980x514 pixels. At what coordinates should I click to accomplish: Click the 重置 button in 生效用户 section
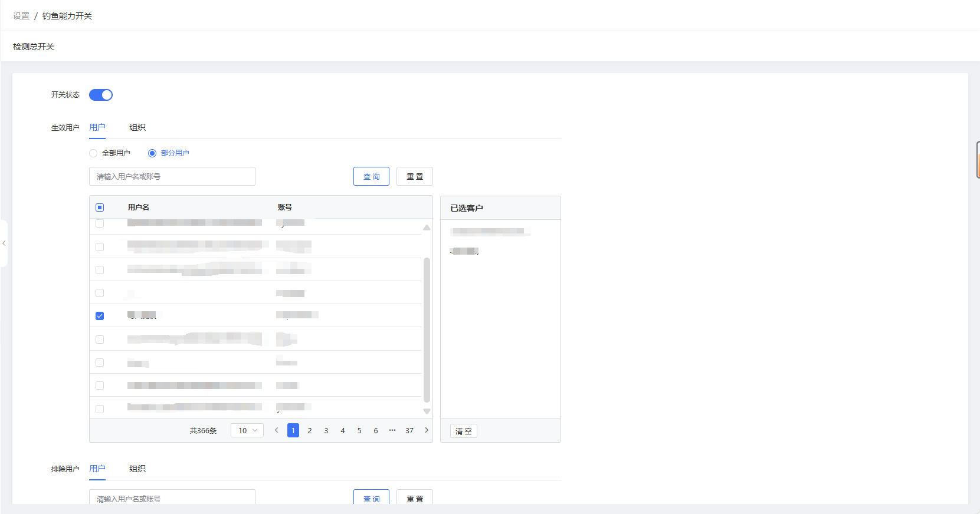pyautogui.click(x=415, y=176)
